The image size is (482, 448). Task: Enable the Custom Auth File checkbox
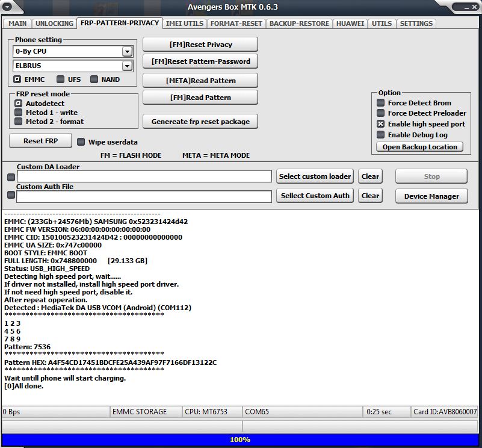tap(11, 194)
